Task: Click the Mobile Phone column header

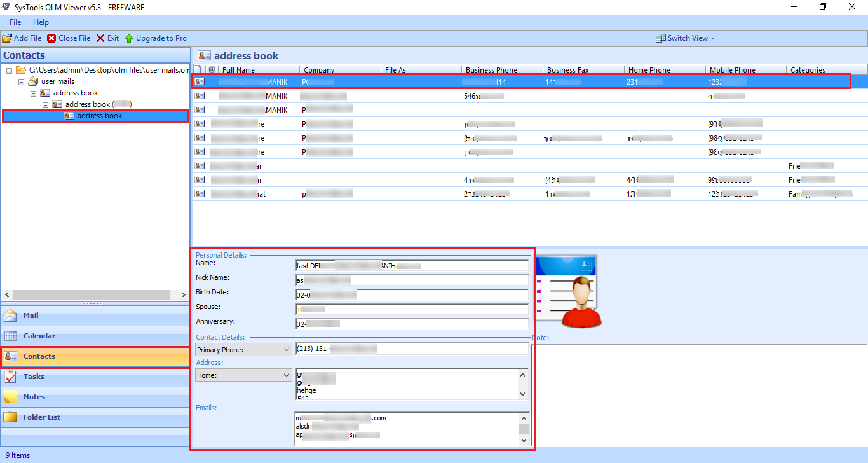Action: [x=747, y=70]
